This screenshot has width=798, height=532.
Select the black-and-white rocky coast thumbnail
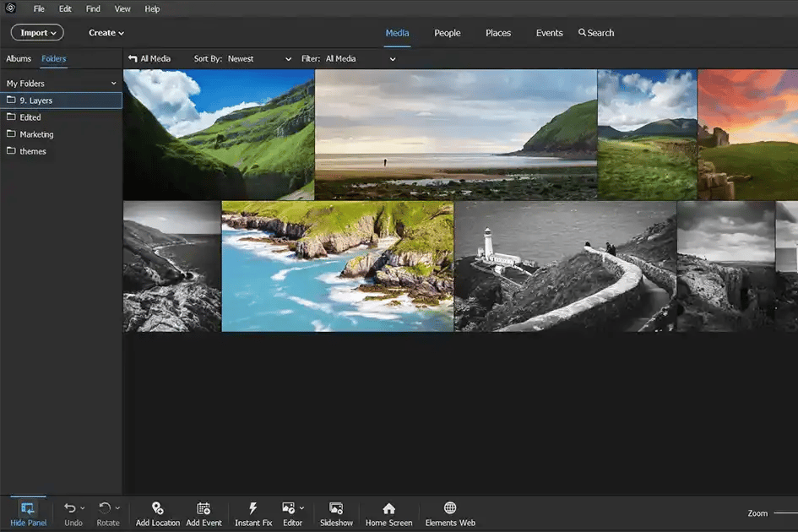(172, 266)
